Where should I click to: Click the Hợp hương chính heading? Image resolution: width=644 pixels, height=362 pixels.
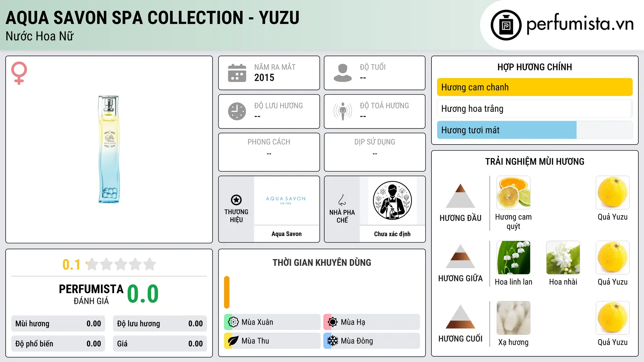coord(535,67)
